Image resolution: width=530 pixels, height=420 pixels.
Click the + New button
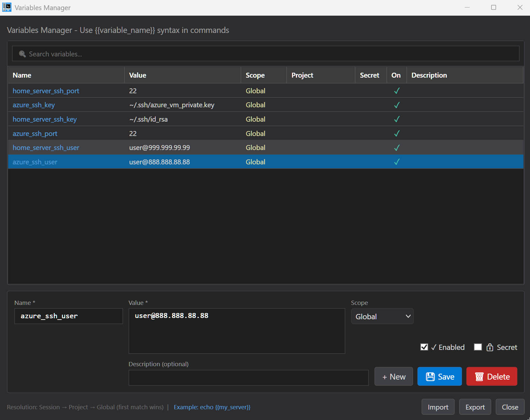click(393, 376)
